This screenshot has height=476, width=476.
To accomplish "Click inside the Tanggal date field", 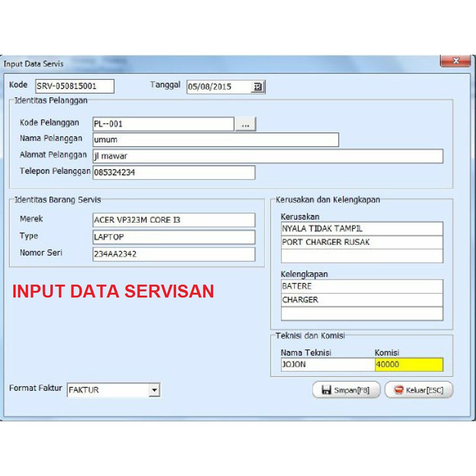I will [x=218, y=87].
